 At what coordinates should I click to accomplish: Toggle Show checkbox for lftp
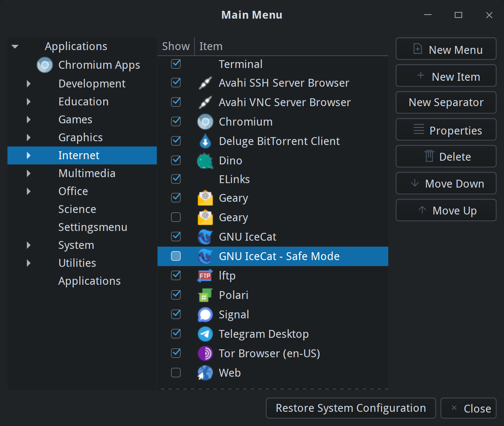176,275
